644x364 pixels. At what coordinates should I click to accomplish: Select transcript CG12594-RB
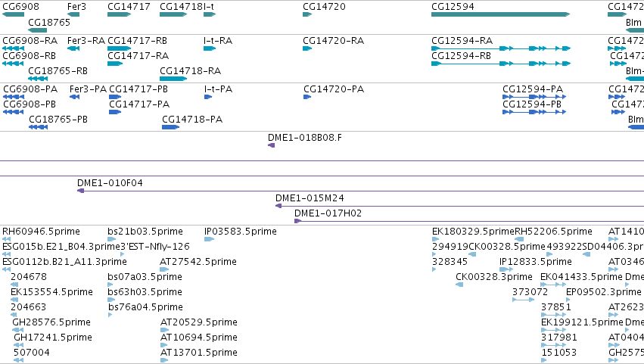click(x=461, y=56)
